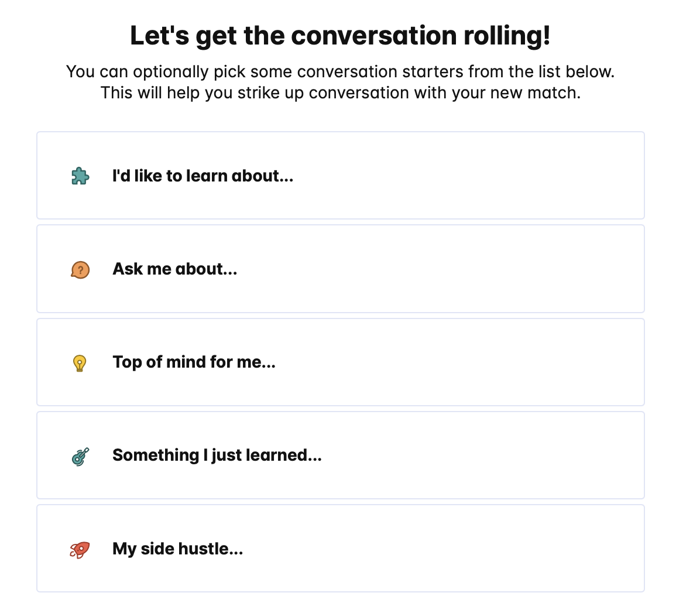
Task: Choose the "My side hustle..." label
Action: (x=177, y=549)
